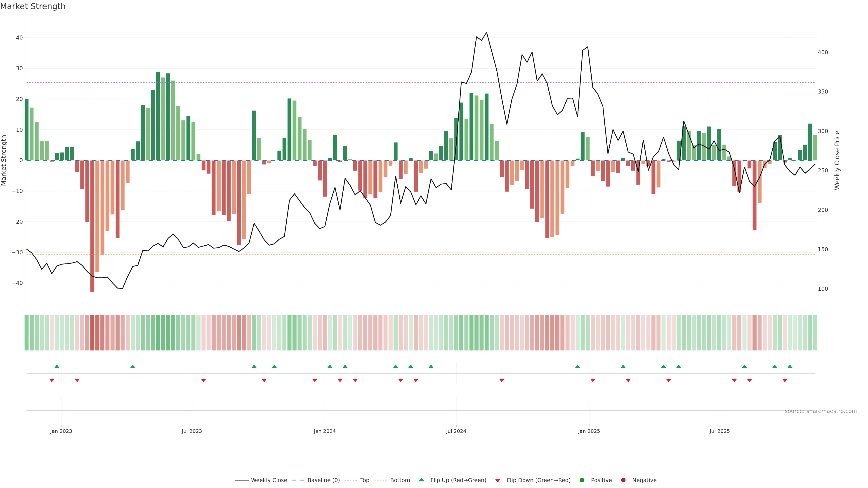Click the Negative red circle legend icon

coord(623,480)
